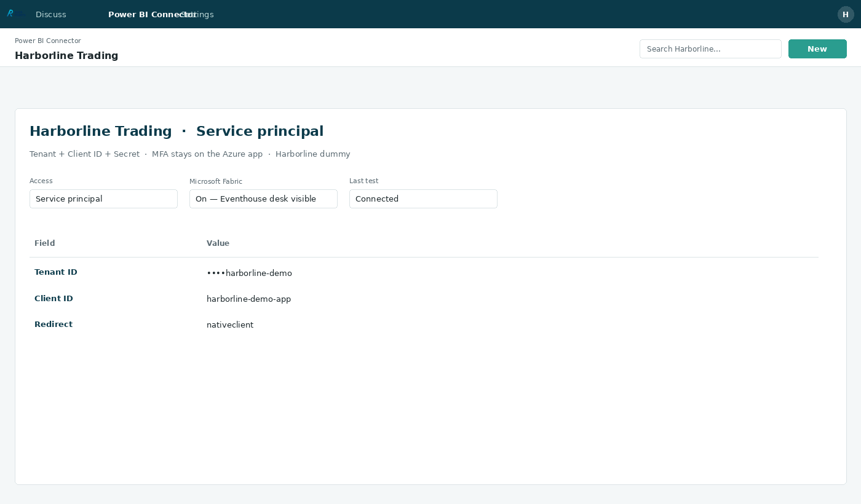Click the harborline-demo-app value
This screenshot has height=504, width=861.
248,299
